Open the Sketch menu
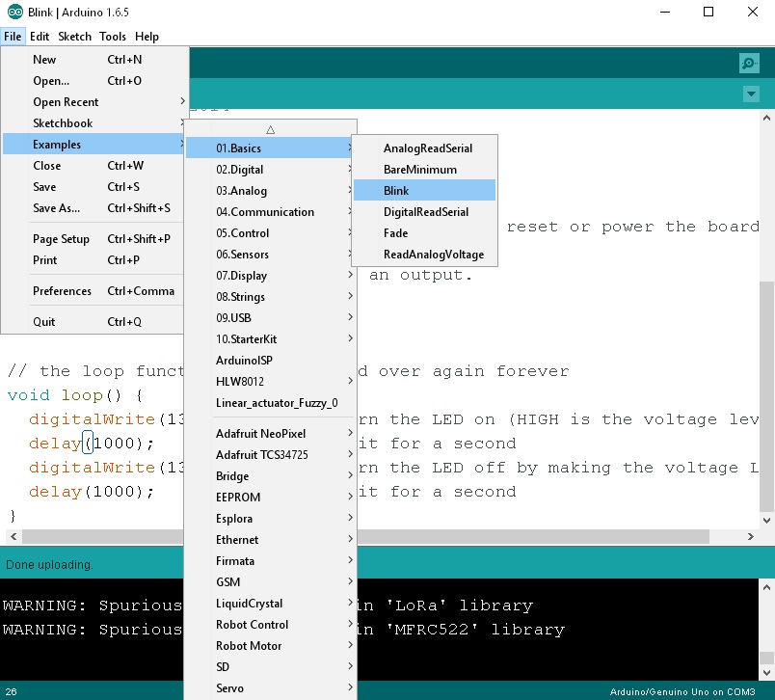This screenshot has height=700, width=775. click(x=74, y=37)
